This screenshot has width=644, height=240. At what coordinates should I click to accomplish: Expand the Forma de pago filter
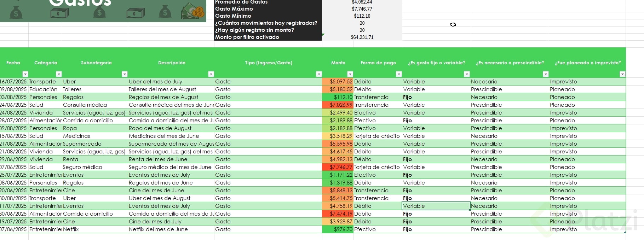tap(399, 74)
